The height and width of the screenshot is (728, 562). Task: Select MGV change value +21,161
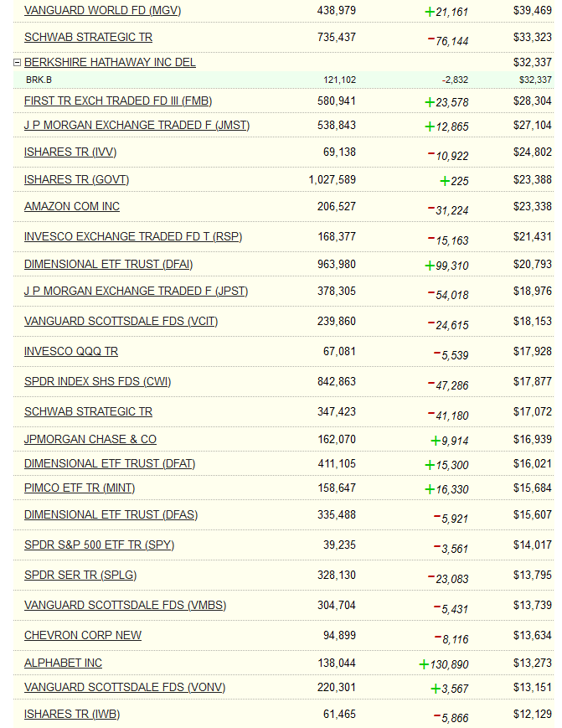[446, 12]
